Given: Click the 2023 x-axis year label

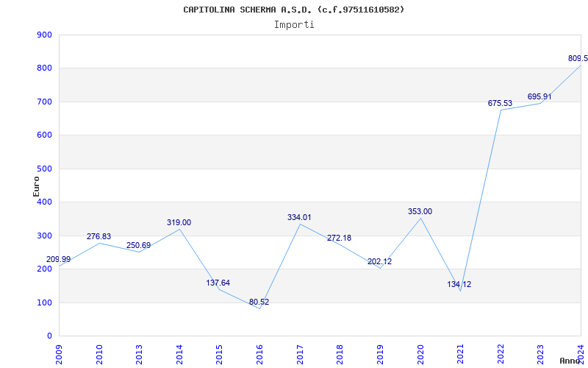Looking at the screenshot, I should 541,355.
